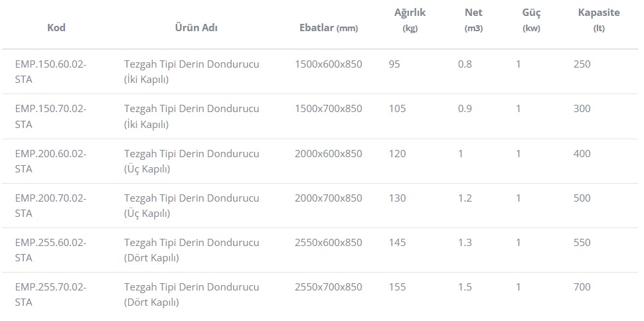644x321 pixels.
Task: Select product code EMP.150.70.02-STA
Action: [x=50, y=116]
